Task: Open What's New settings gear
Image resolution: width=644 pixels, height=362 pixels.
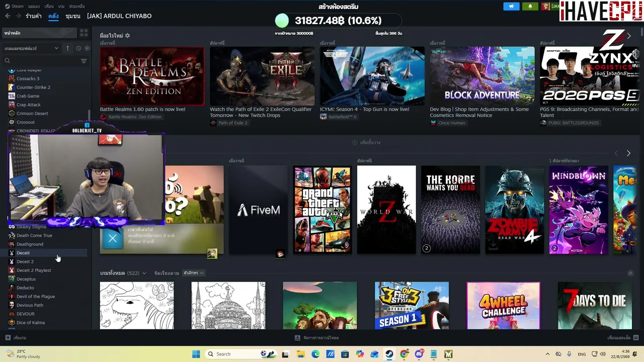Action: [127, 36]
